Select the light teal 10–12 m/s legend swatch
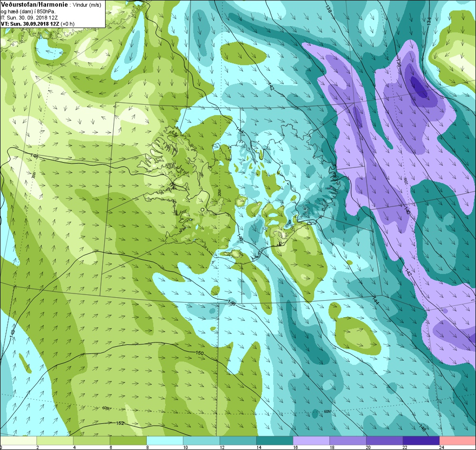 click(x=201, y=440)
